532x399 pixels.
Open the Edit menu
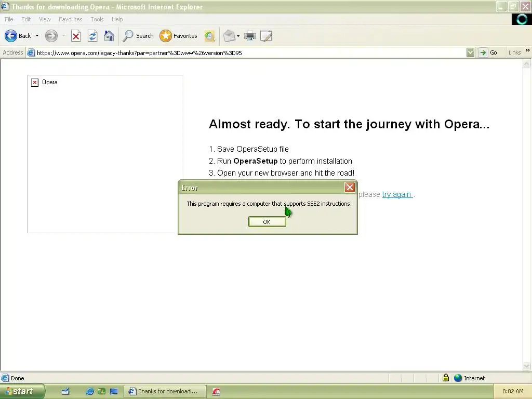(x=26, y=19)
